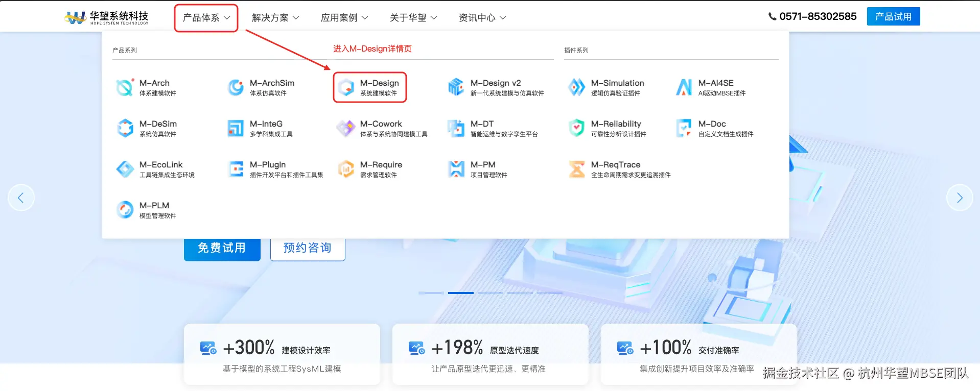
Task: Open M-DT 智能运维与数字孪生平台 link
Action: tap(493, 128)
